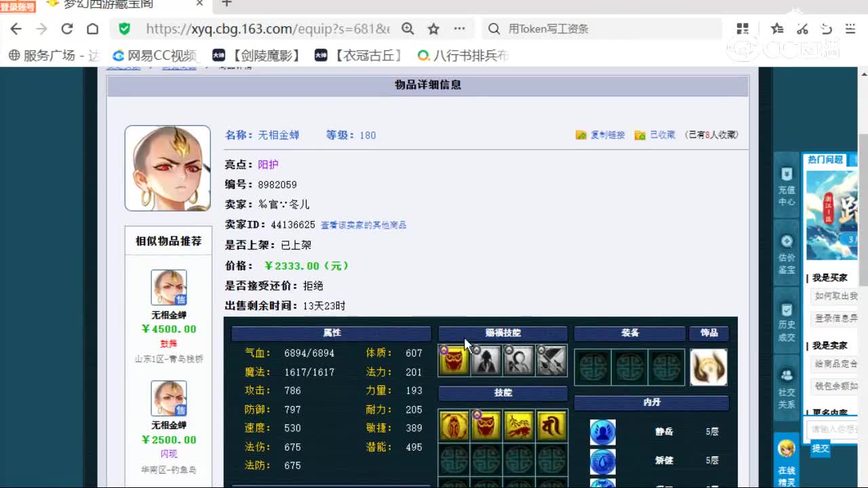Click first 技能 beetle skill icon
868x488 pixels.
[454, 426]
